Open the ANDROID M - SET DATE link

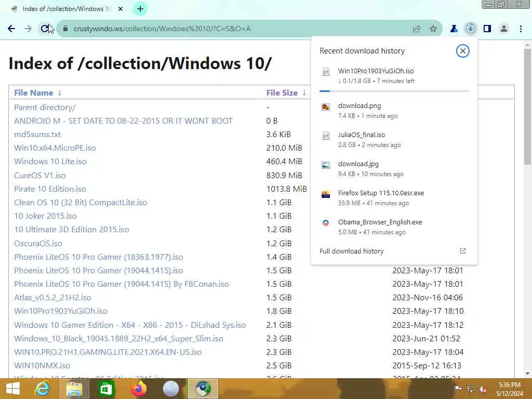(x=123, y=121)
